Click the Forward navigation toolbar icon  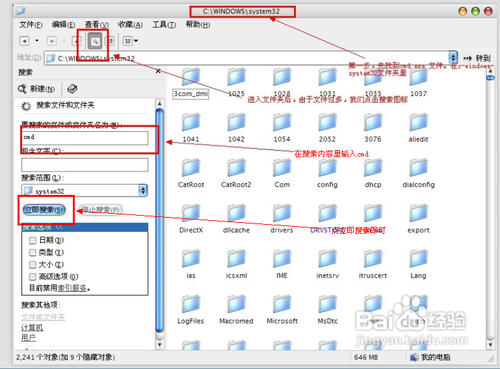click(52, 41)
